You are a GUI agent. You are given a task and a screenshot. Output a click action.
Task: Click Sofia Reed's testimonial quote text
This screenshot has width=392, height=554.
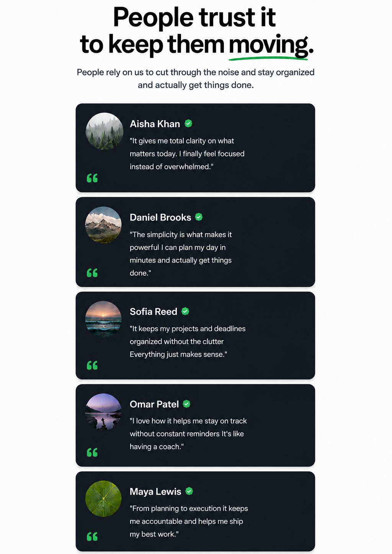[188, 342]
